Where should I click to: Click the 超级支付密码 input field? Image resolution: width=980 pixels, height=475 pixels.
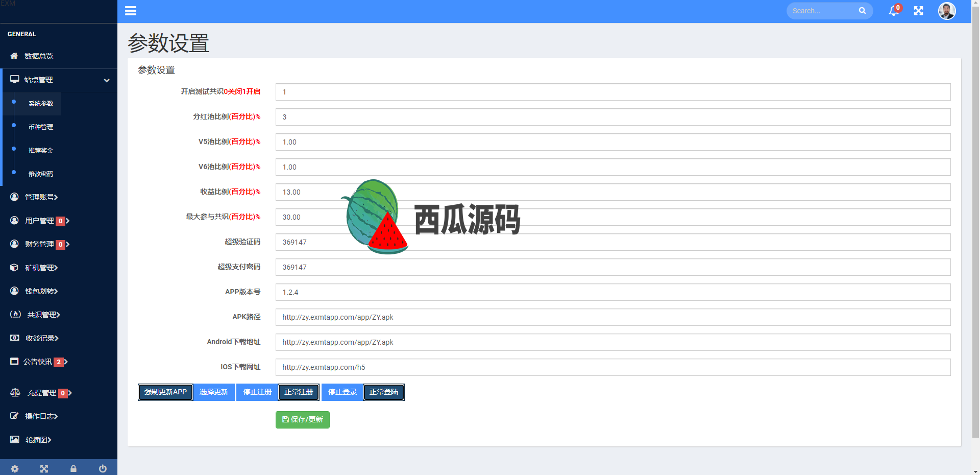click(x=613, y=267)
